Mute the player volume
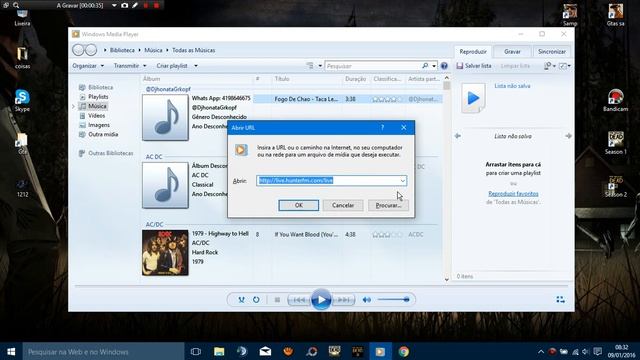640x360 pixels. [x=367, y=300]
